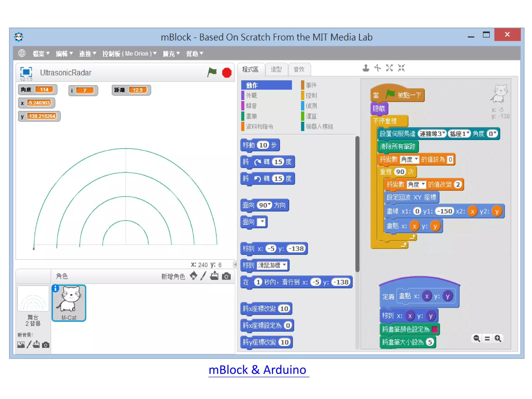The height and width of the screenshot is (399, 532).
Task: Click the pen color swatch in 將畫筆顏色設定為
Action: coord(435,329)
